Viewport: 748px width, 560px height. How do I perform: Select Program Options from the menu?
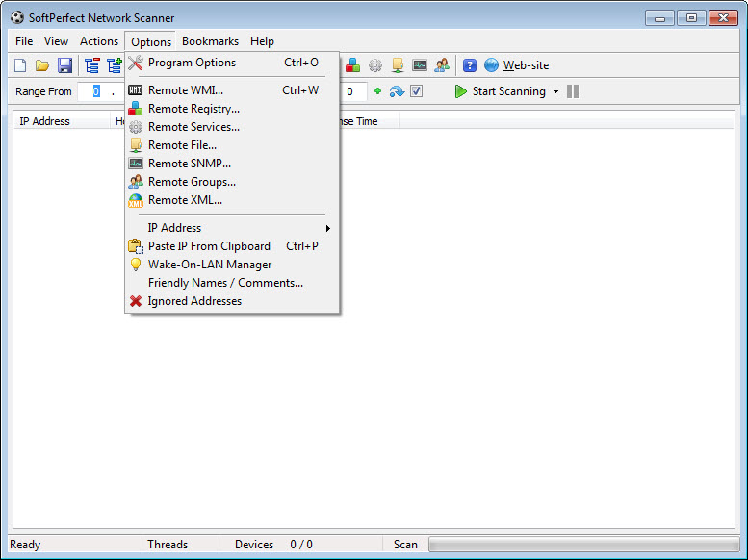[192, 63]
